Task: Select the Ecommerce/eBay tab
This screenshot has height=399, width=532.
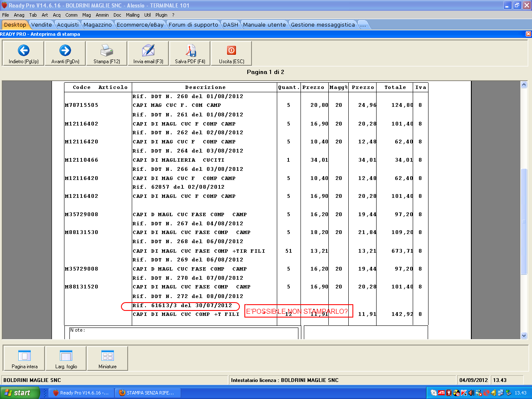Action: tap(140, 25)
